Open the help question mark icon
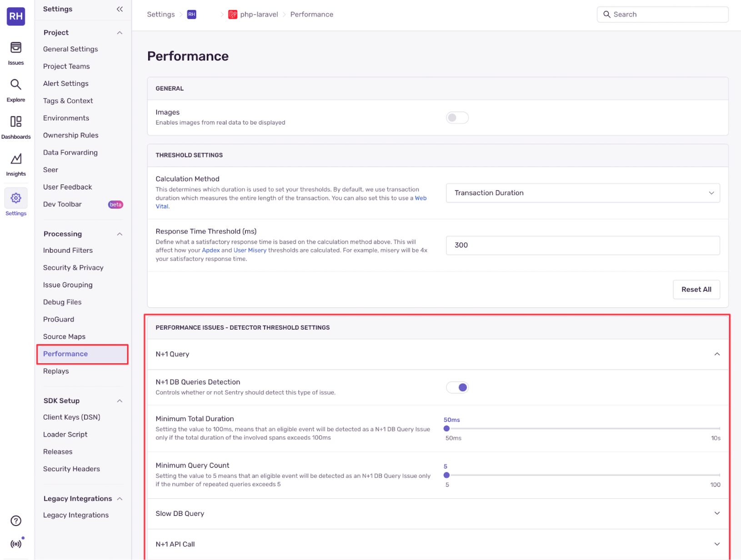Image resolution: width=741 pixels, height=560 pixels. click(16, 521)
